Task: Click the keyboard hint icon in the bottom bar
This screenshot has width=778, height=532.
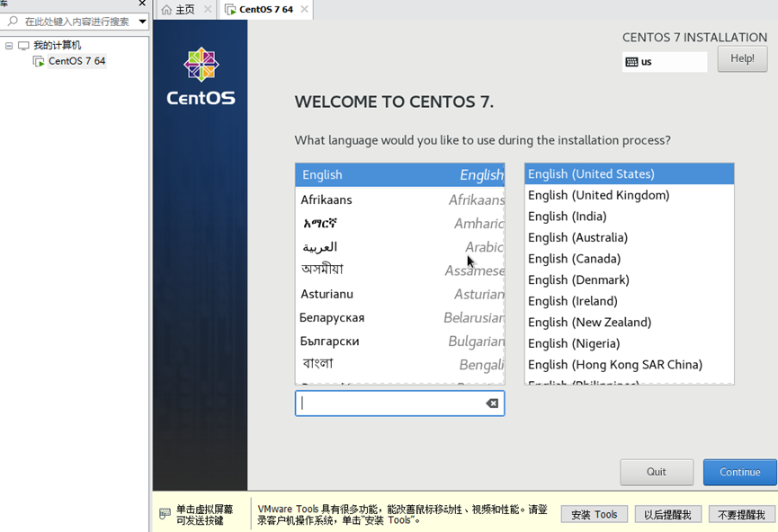Action: [165, 514]
